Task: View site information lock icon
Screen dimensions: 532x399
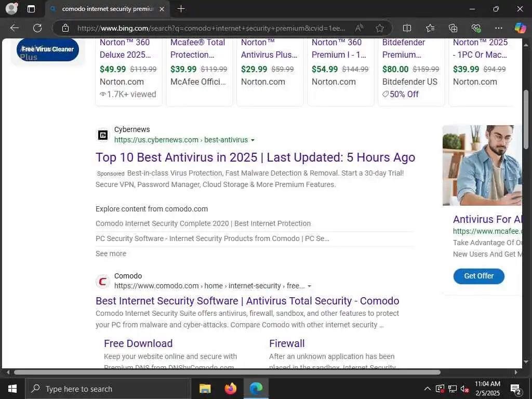Action: [65, 28]
